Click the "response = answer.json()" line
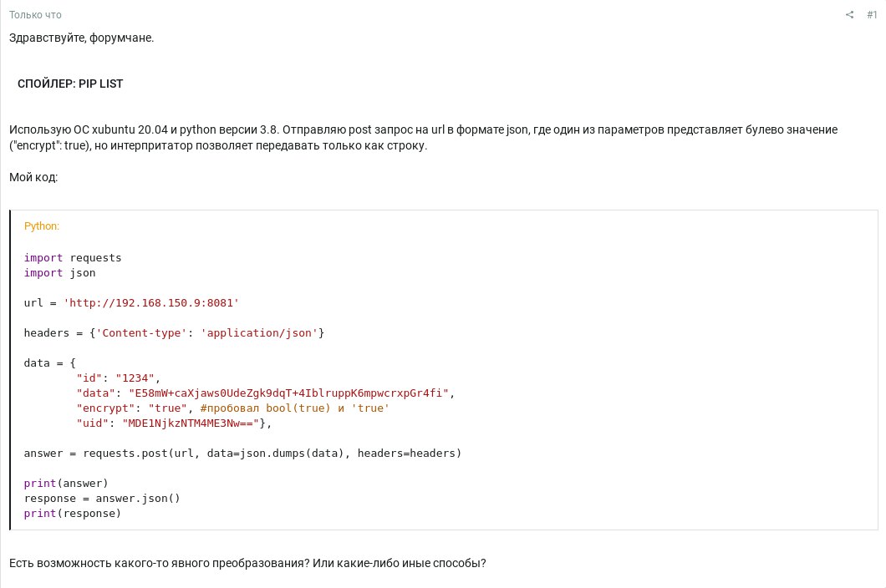Screen dimensions: 886x588 (102, 498)
